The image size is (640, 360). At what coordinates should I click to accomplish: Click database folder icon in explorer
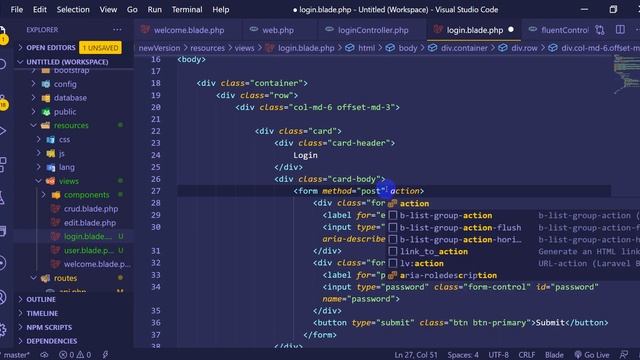tap(46, 98)
